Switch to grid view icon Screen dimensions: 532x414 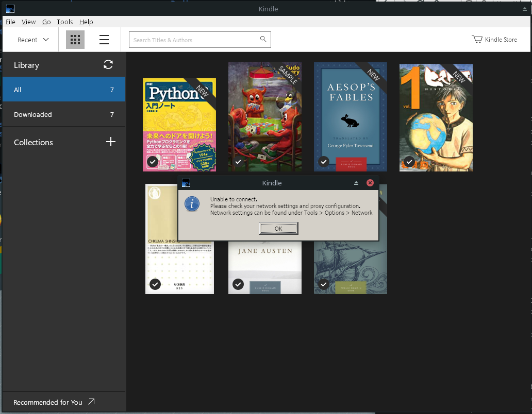pyautogui.click(x=75, y=40)
